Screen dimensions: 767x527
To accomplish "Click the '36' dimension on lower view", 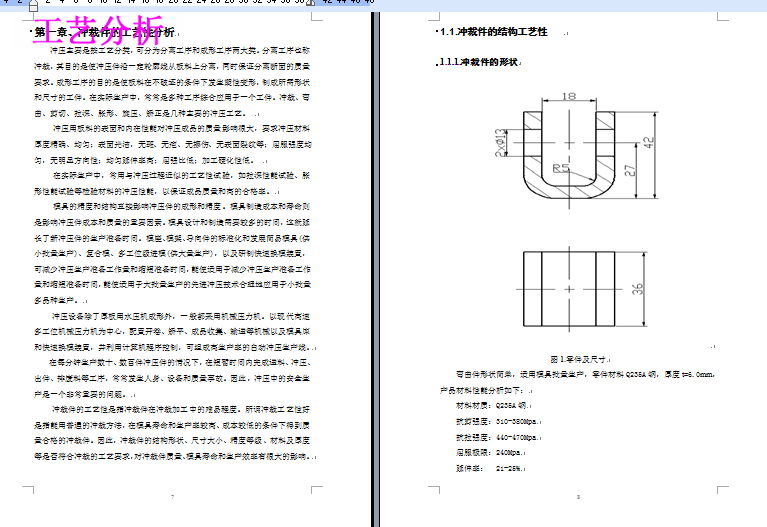I will (637, 289).
